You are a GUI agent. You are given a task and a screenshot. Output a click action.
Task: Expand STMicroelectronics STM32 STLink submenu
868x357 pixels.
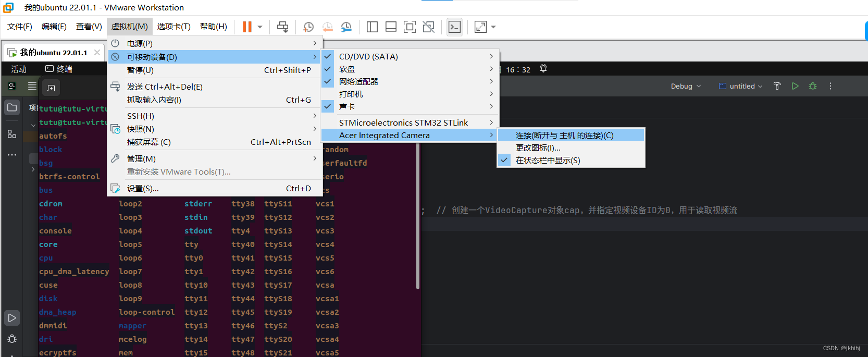(411, 122)
